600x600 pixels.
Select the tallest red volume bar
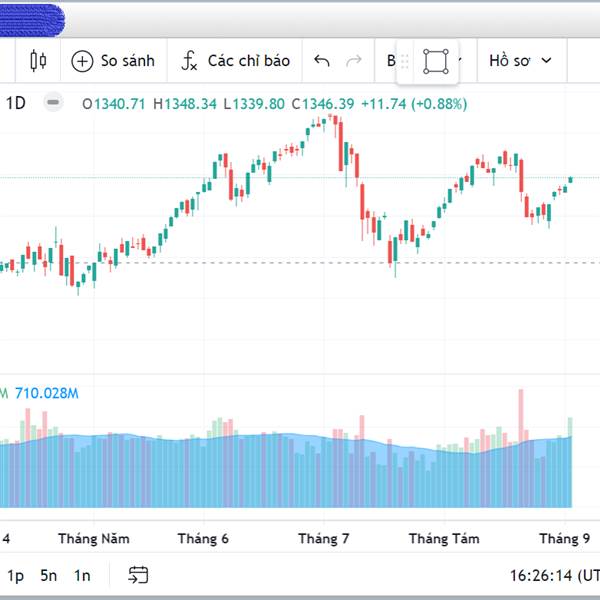click(521, 448)
